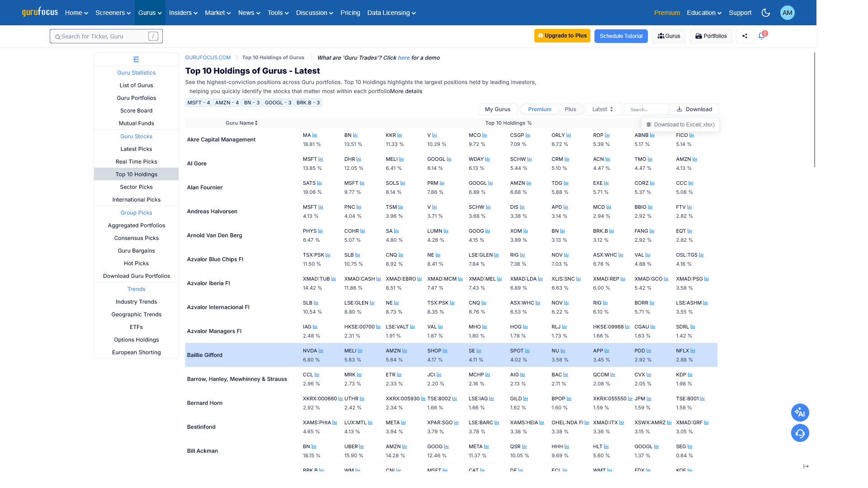Click the Download button
The width and height of the screenshot is (868, 488).
point(694,109)
